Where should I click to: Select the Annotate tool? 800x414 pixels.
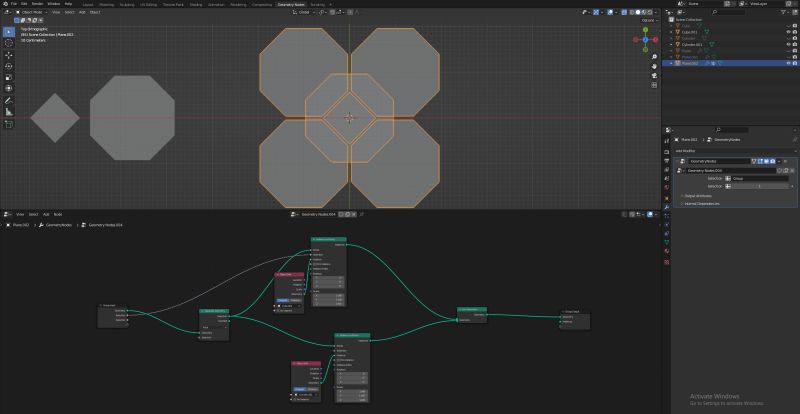click(9, 101)
